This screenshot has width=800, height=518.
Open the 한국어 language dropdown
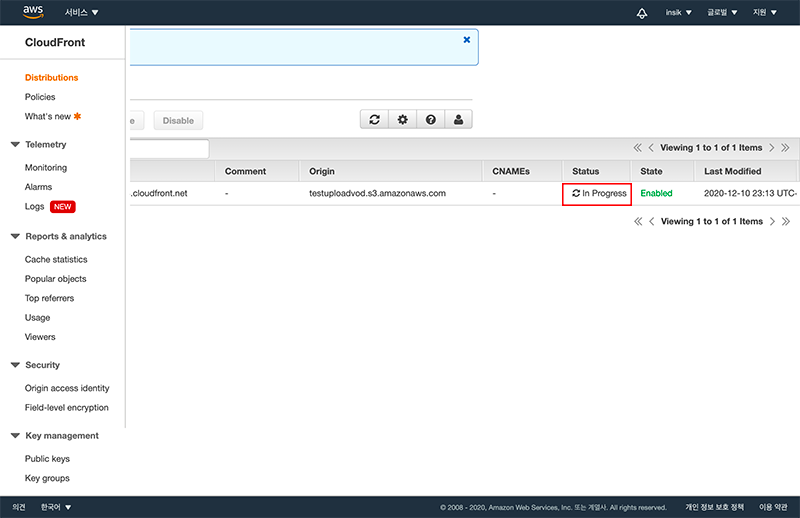56,507
